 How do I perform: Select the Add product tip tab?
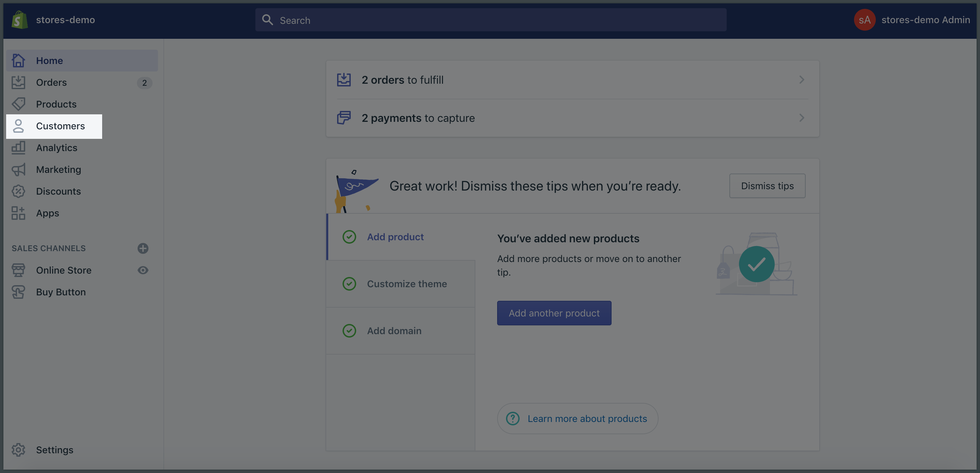coord(401,237)
